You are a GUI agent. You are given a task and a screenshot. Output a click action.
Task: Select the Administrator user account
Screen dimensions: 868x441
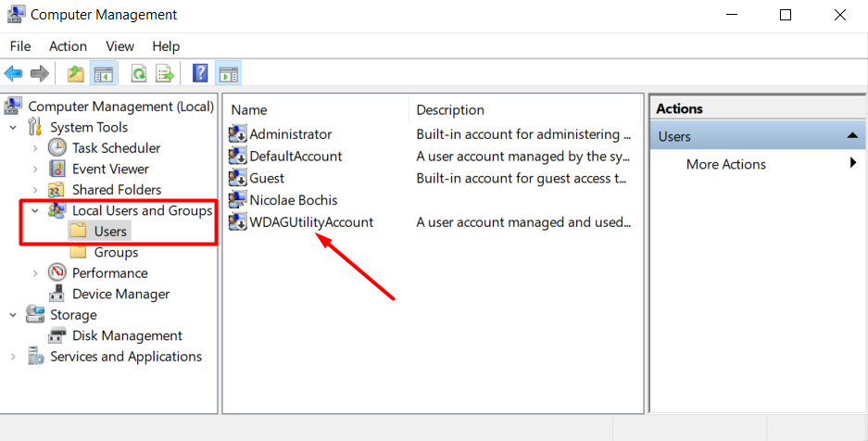(x=290, y=134)
